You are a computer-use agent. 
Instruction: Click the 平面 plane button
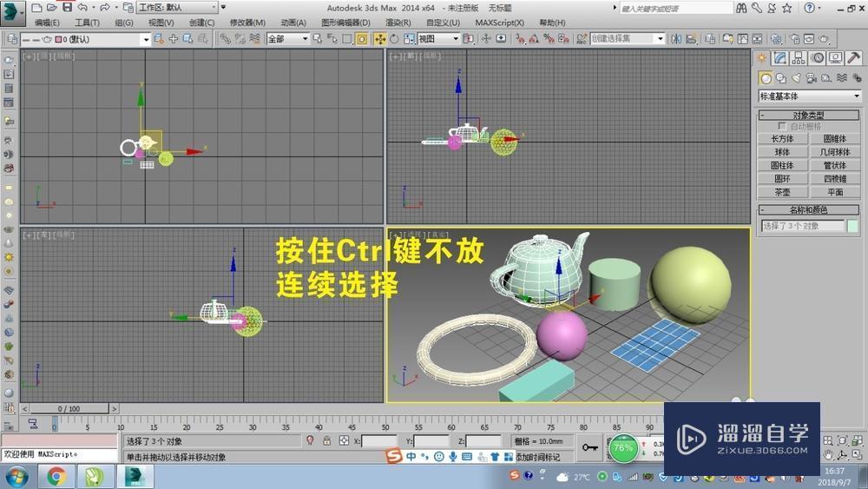coord(835,192)
